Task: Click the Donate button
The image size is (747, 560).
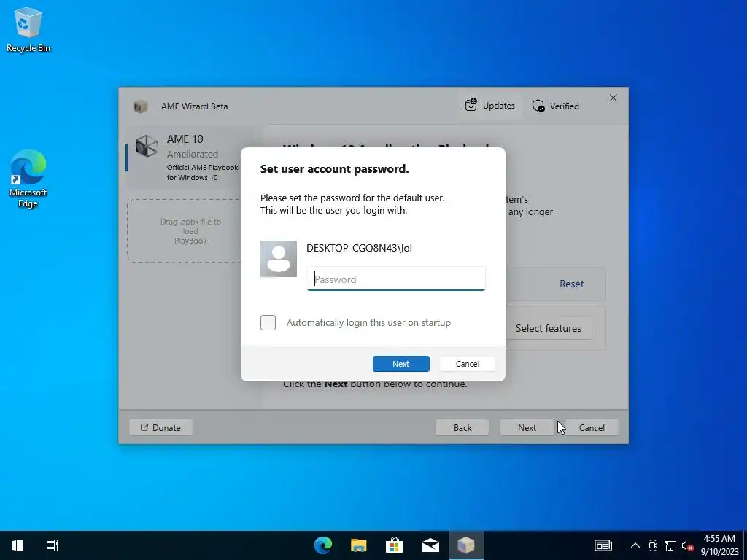Action: tap(161, 427)
